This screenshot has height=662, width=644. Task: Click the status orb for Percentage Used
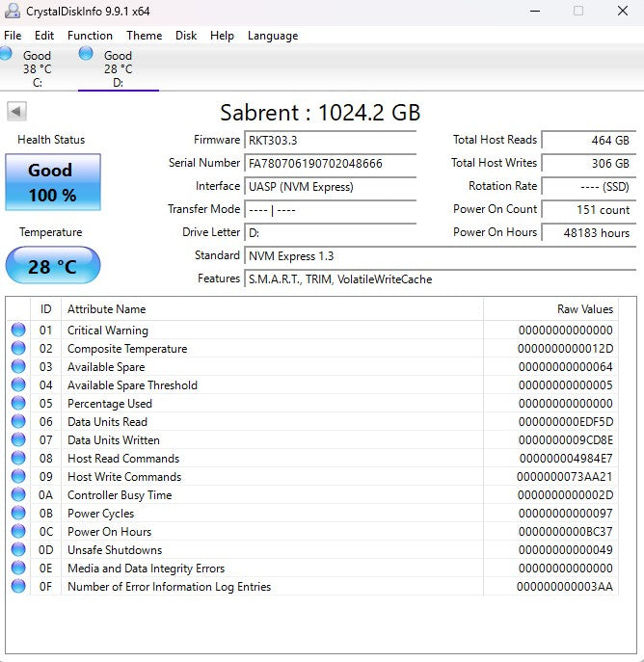(18, 403)
